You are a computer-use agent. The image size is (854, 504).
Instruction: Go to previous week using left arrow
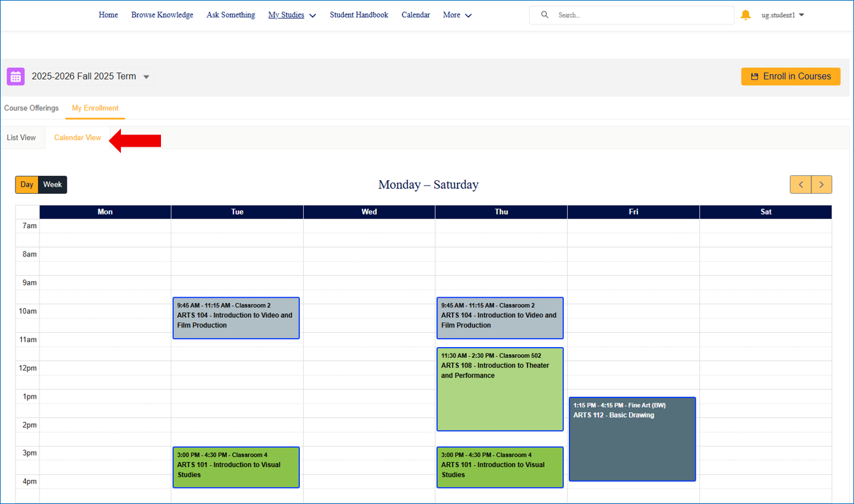(x=800, y=185)
